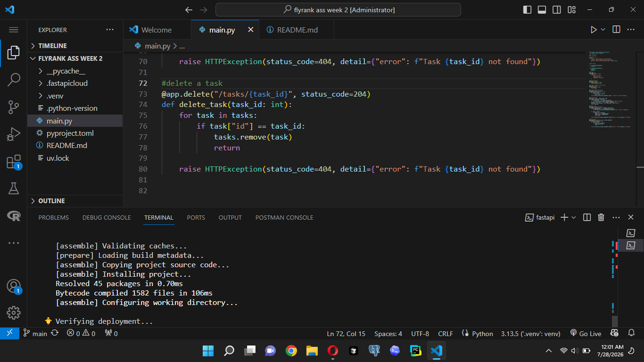644x362 pixels.
Task: Open the Testing flask view
Action: point(13,188)
